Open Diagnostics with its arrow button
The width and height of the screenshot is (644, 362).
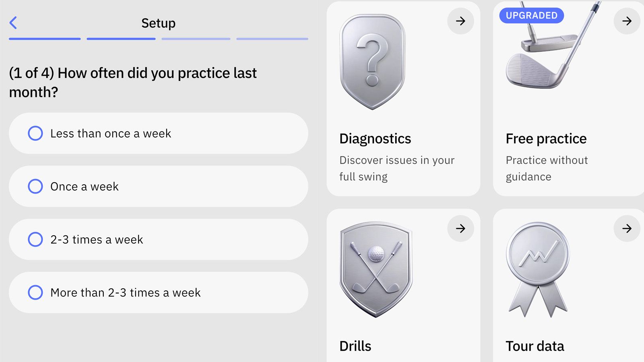(x=460, y=21)
